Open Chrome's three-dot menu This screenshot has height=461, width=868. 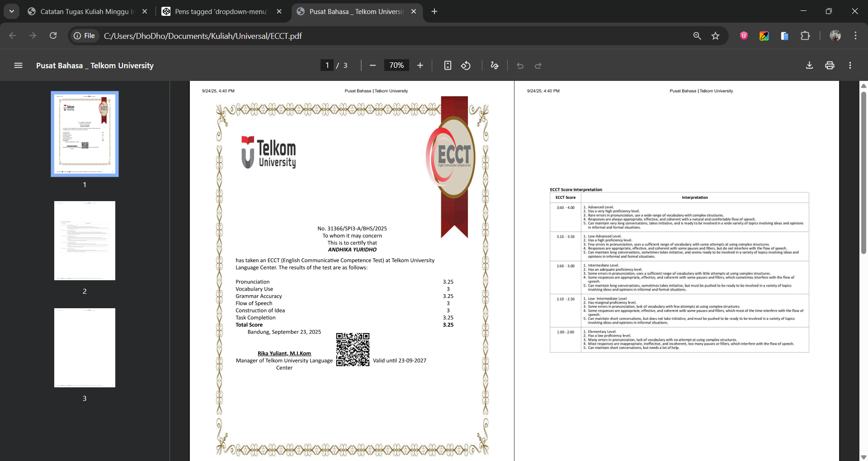(x=855, y=36)
